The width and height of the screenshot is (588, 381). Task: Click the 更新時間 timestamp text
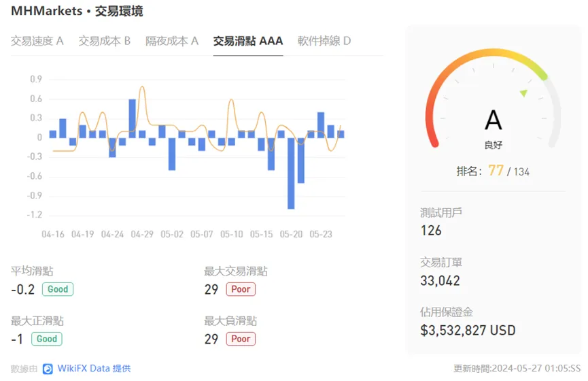click(517, 369)
